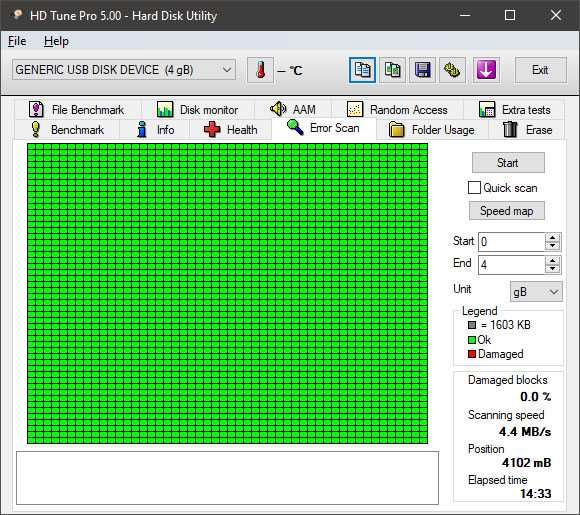Open the options wrench icon

452,70
